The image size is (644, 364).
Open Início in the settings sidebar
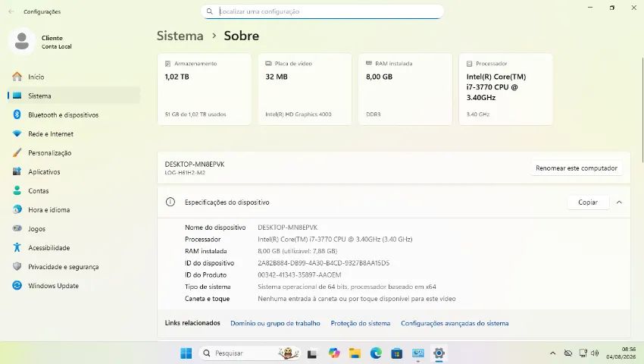[74, 77]
